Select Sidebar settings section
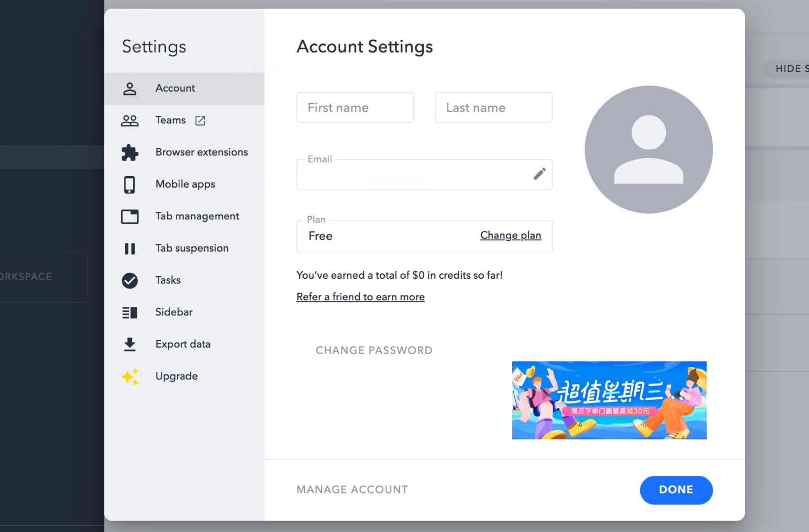Image resolution: width=809 pixels, height=532 pixels. click(x=174, y=312)
